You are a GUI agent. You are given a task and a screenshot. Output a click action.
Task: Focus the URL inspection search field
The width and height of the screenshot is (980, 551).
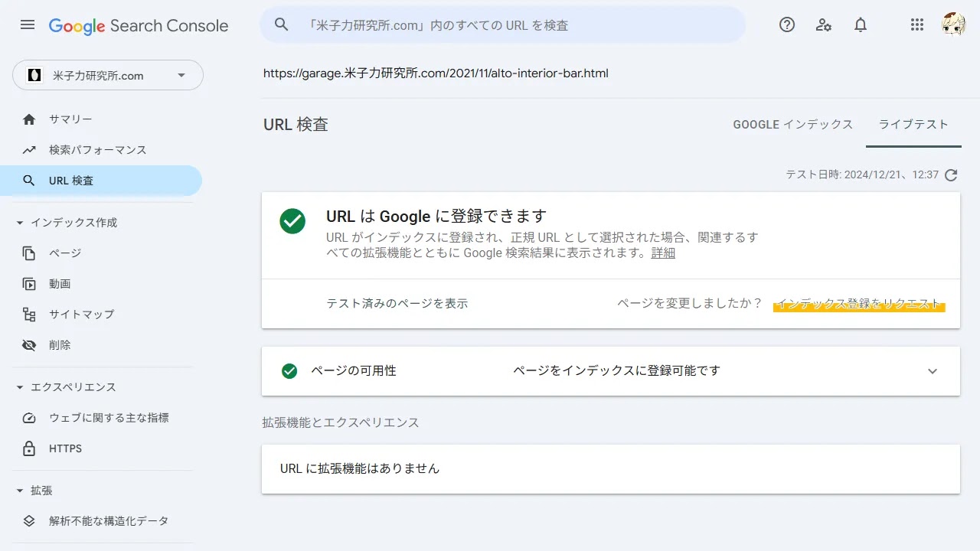tap(502, 25)
